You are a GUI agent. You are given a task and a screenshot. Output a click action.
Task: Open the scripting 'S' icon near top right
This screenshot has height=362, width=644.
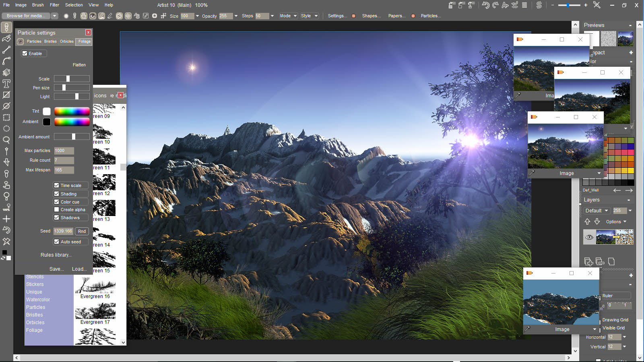(539, 5)
